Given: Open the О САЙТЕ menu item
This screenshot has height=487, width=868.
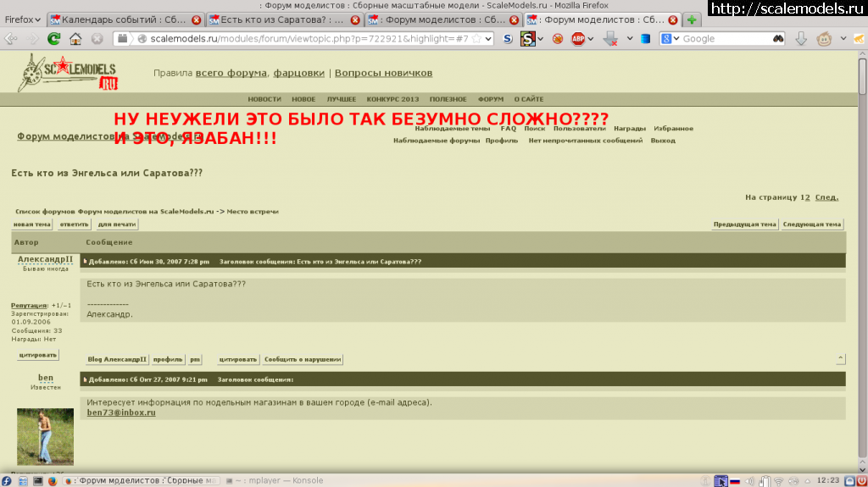Looking at the screenshot, I should pyautogui.click(x=529, y=100).
